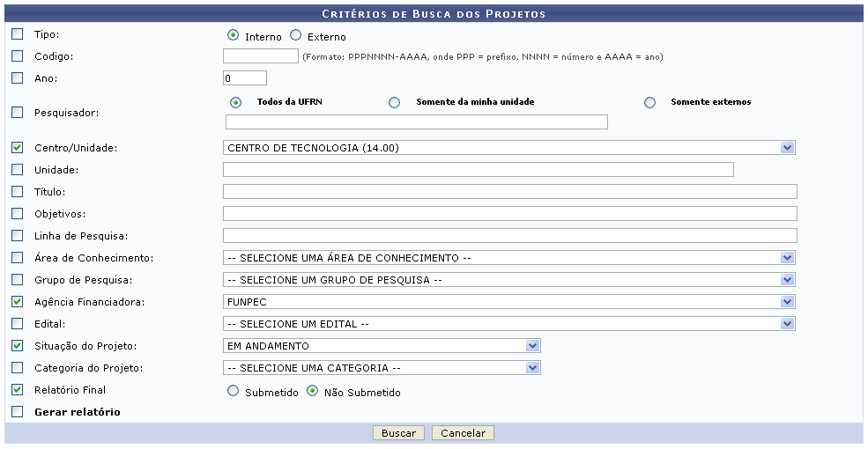This screenshot has height=449, width=868.
Task: Check the Gerar relatório checkbox
Action: click(x=18, y=411)
